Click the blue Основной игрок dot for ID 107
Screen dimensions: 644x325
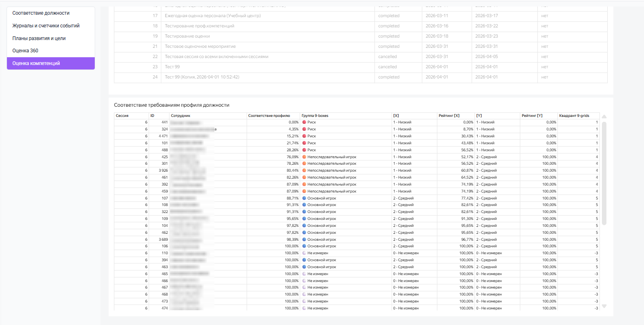point(304,198)
